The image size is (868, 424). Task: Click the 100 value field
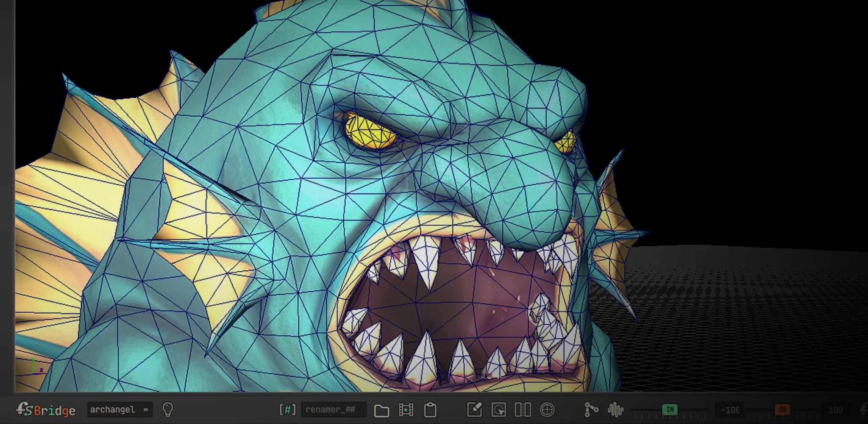pyautogui.click(x=835, y=410)
